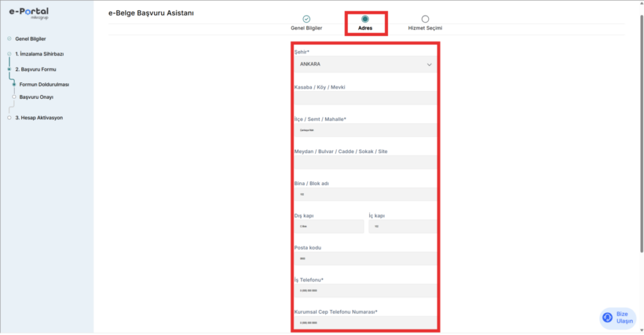Click the Posta kodu input field
This screenshot has height=335, width=644.
pyautogui.click(x=365, y=258)
